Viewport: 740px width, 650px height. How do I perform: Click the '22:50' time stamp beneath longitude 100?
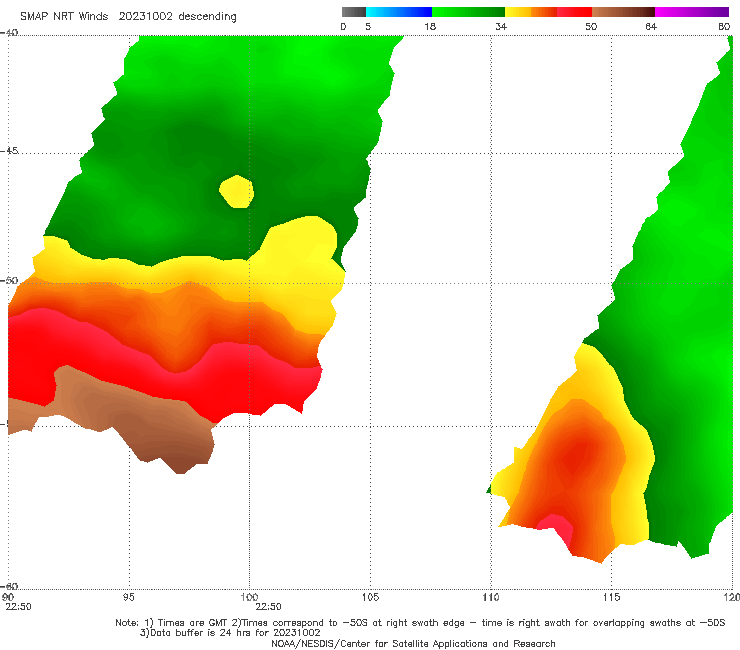(x=268, y=607)
